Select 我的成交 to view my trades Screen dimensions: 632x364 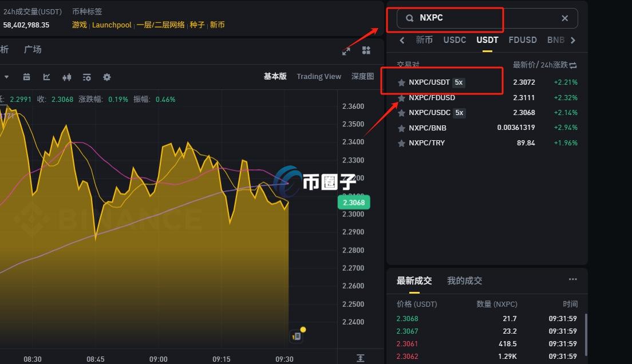click(x=465, y=280)
